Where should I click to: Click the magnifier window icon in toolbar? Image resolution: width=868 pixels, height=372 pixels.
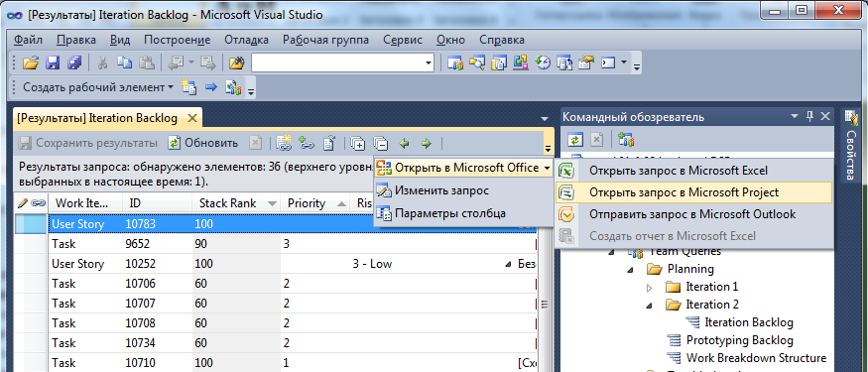coord(476,63)
